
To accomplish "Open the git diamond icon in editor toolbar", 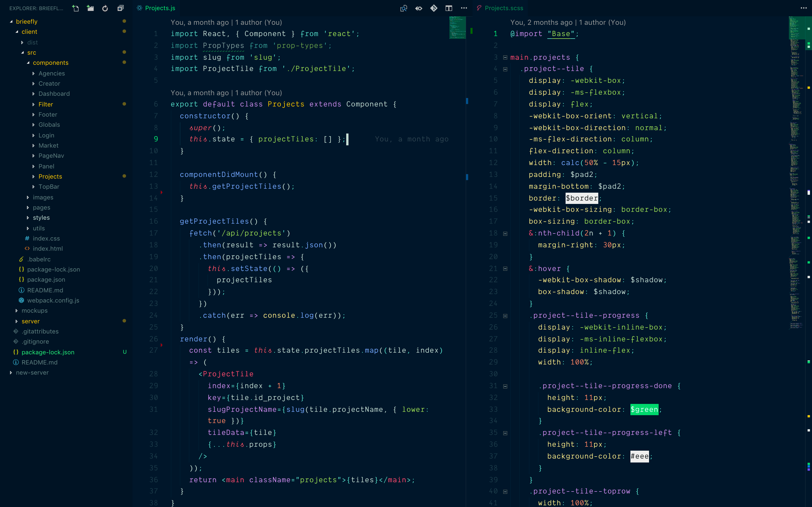I will click(x=434, y=8).
